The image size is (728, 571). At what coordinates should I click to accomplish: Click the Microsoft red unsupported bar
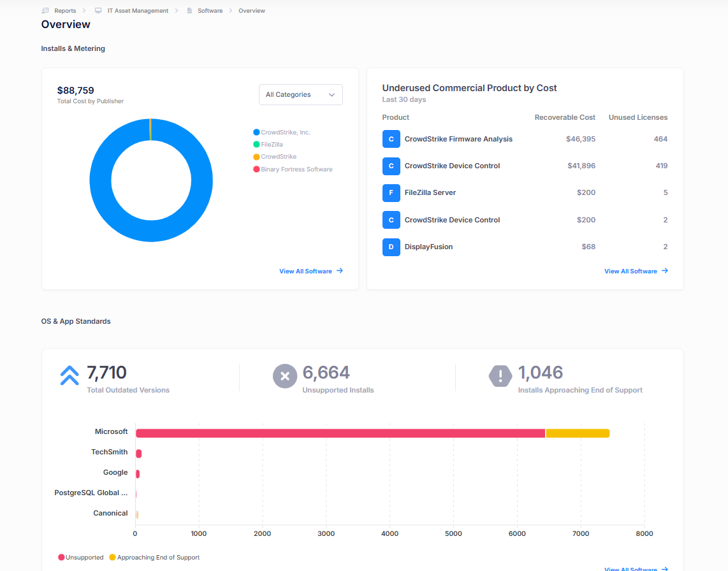click(x=340, y=433)
